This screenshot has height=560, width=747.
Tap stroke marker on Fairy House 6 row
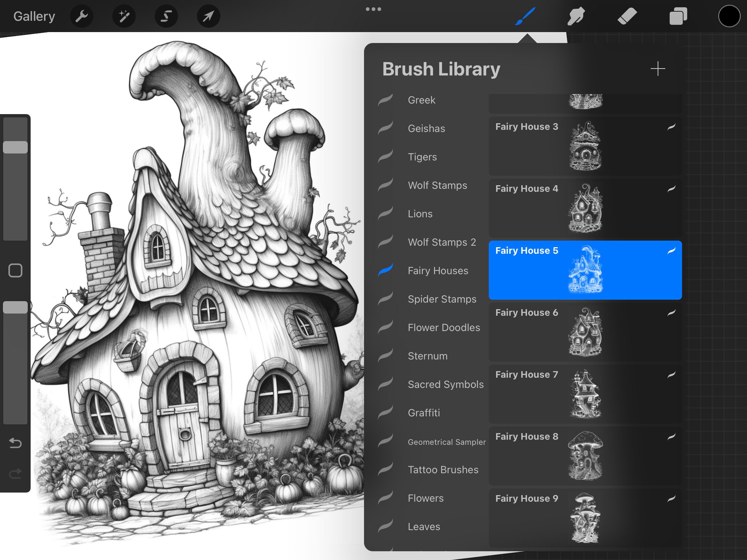coord(671,313)
